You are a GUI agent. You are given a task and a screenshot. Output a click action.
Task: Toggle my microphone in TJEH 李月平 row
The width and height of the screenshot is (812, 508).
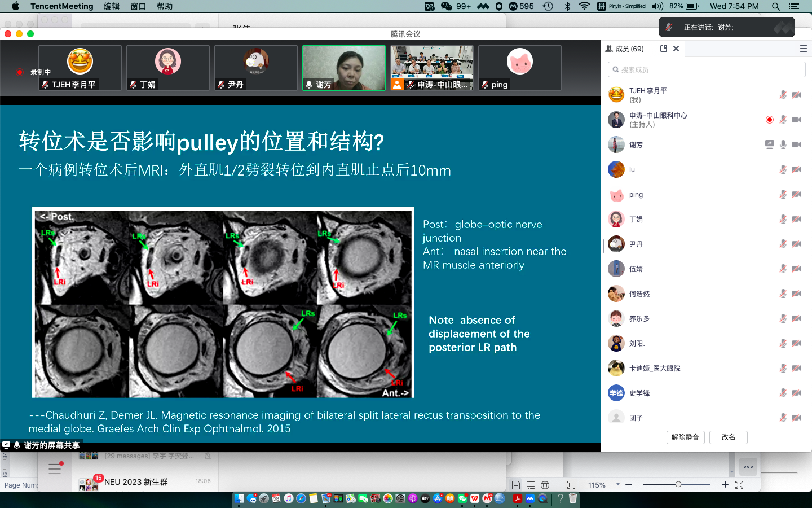783,95
